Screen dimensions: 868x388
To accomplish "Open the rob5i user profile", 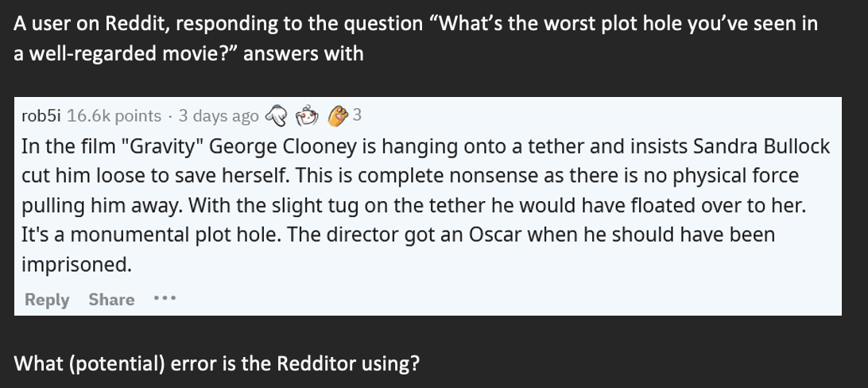I will 41,115.
